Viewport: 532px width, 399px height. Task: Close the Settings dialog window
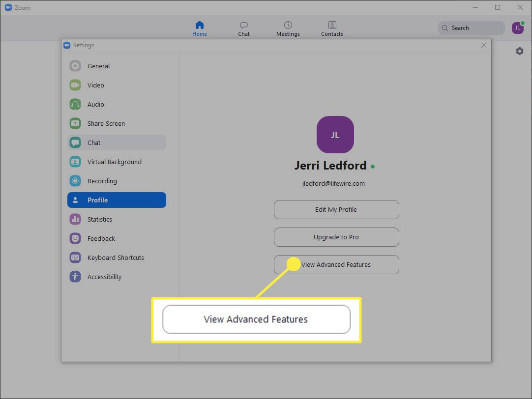click(x=484, y=45)
